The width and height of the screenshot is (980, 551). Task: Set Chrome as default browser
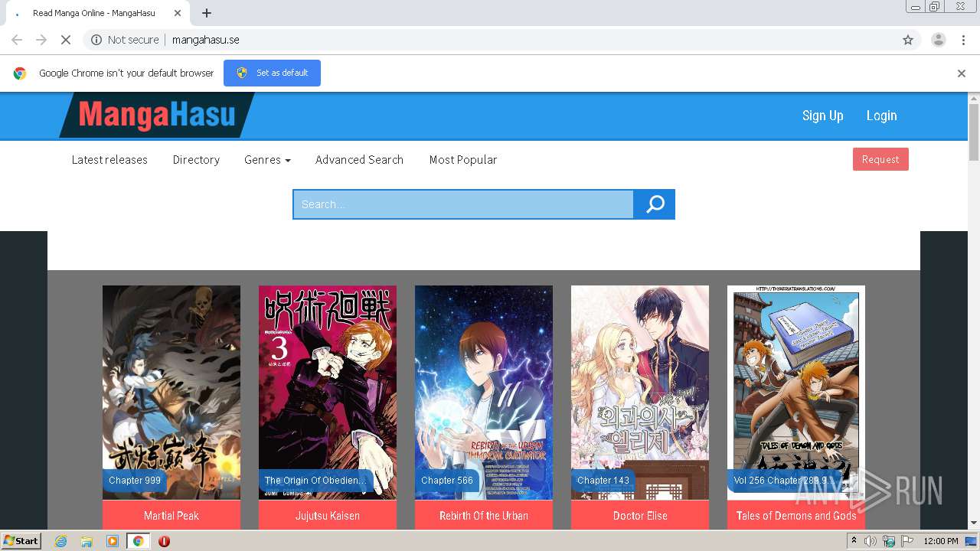272,73
